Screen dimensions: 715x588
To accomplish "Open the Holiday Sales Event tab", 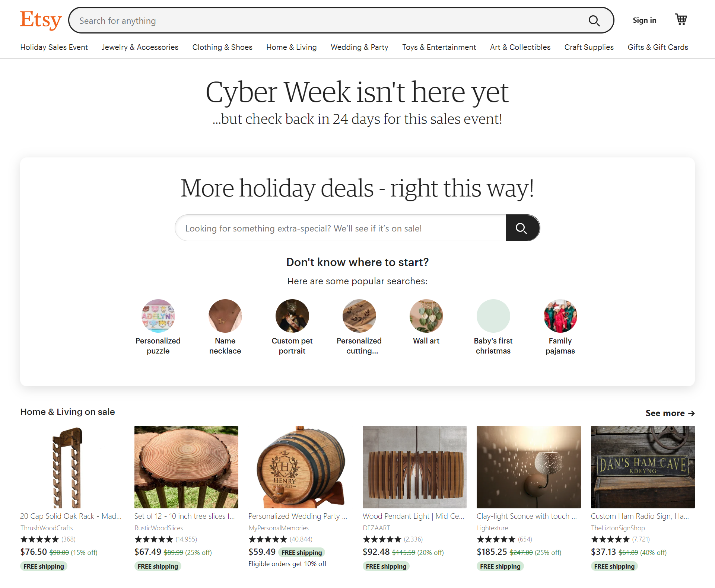I will pyautogui.click(x=54, y=47).
